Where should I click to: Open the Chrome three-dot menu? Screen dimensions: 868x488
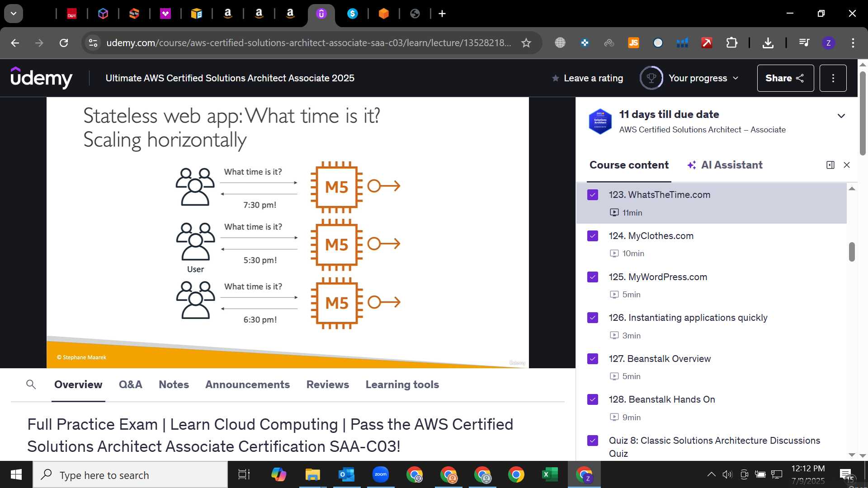tap(853, 43)
